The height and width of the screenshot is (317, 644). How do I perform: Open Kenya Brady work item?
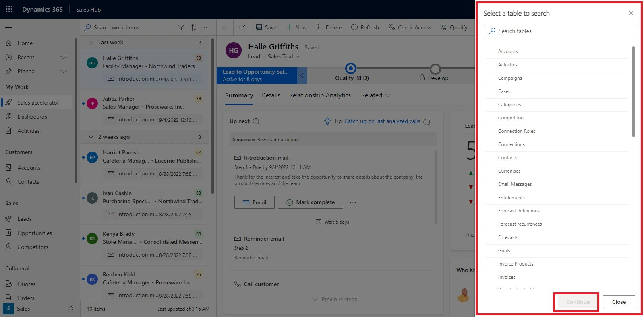point(145,245)
